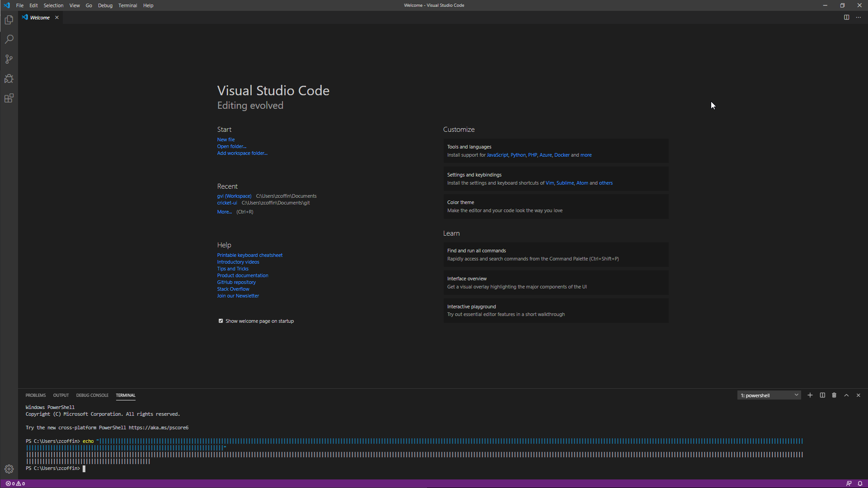868x488 pixels.
Task: Open the File menu
Action: click(20, 5)
